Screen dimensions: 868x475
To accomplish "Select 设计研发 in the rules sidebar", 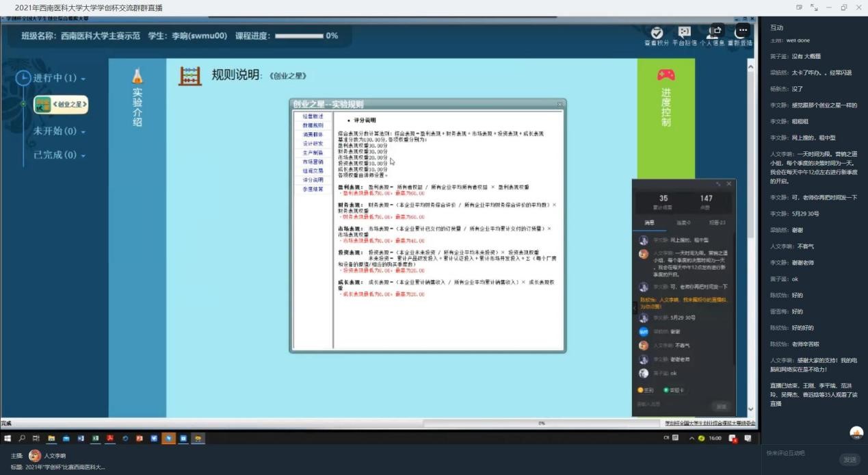I will pos(313,144).
